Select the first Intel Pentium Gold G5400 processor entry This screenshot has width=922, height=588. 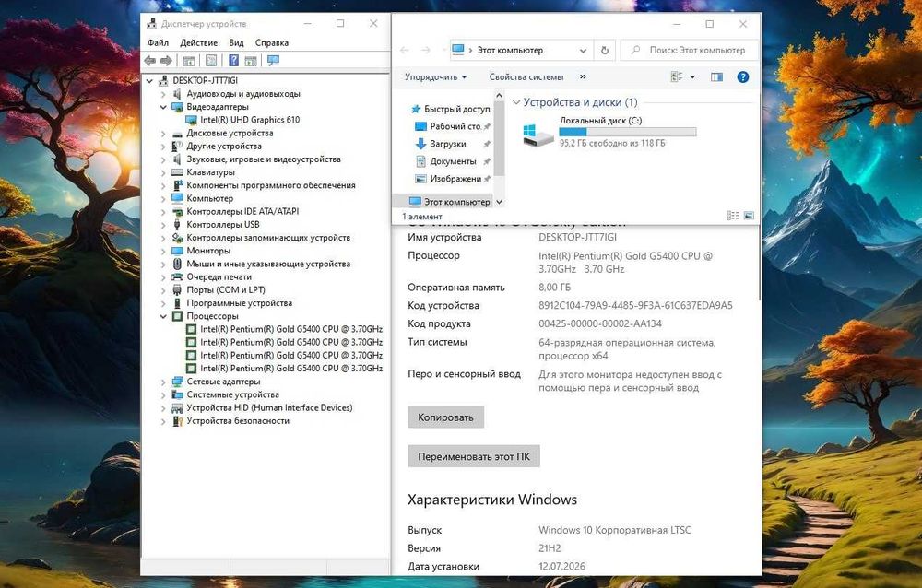[x=285, y=329]
